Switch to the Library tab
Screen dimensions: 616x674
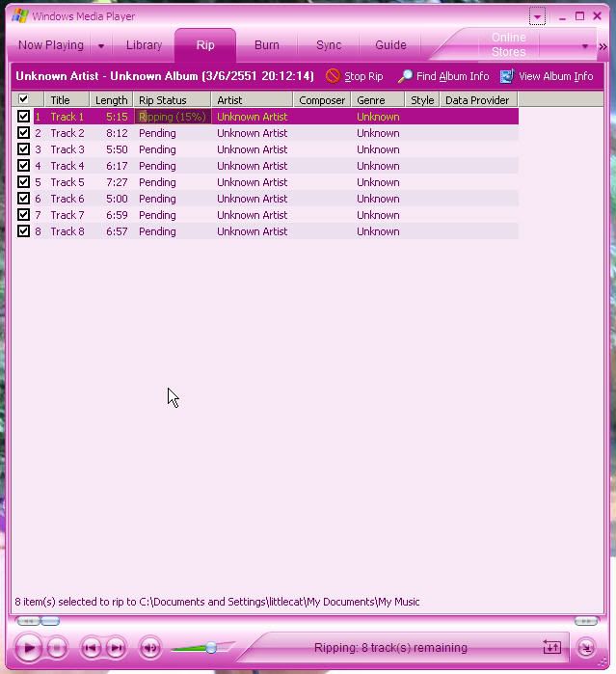pyautogui.click(x=144, y=45)
